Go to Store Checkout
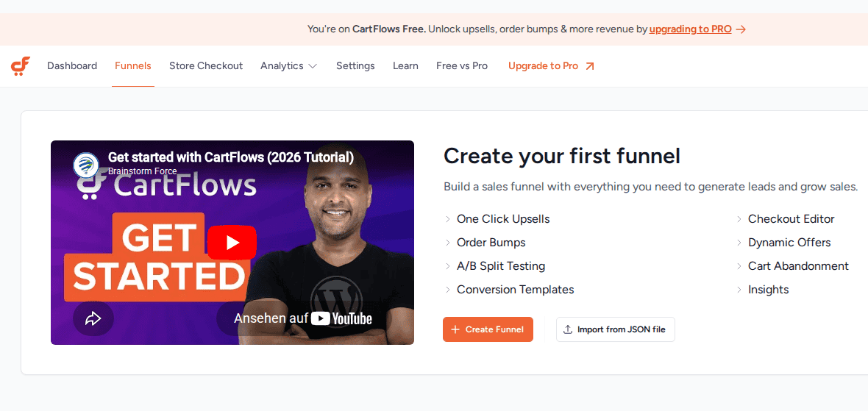Screen dimensions: 868x411 point(206,66)
